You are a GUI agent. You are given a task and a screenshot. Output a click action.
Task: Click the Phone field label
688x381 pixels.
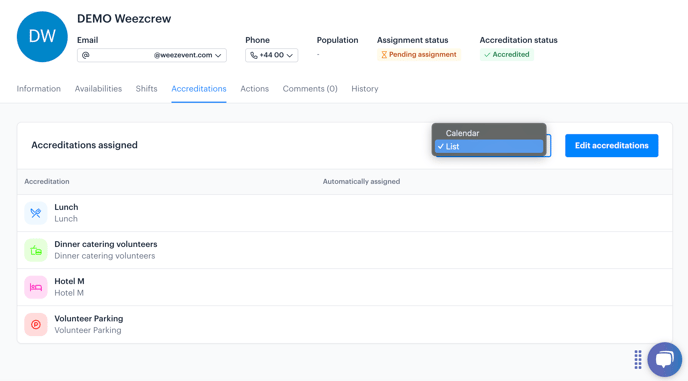pyautogui.click(x=258, y=40)
